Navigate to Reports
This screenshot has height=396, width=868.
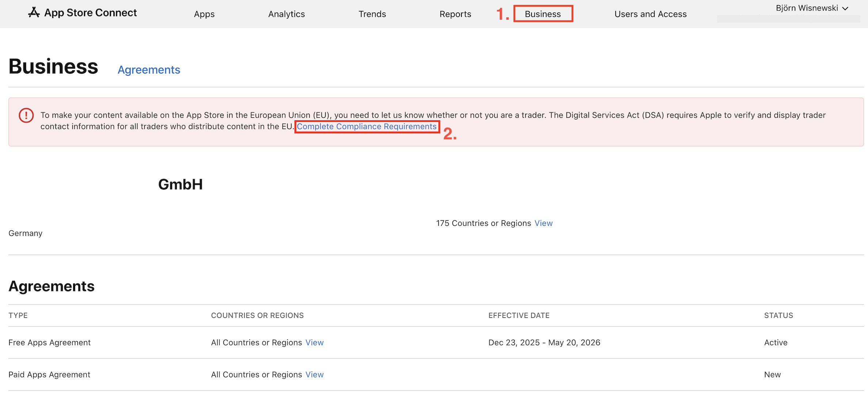455,14
